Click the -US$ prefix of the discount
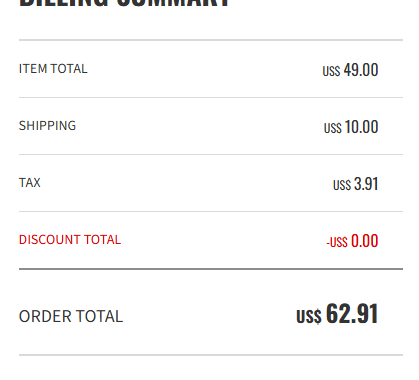 click(337, 242)
